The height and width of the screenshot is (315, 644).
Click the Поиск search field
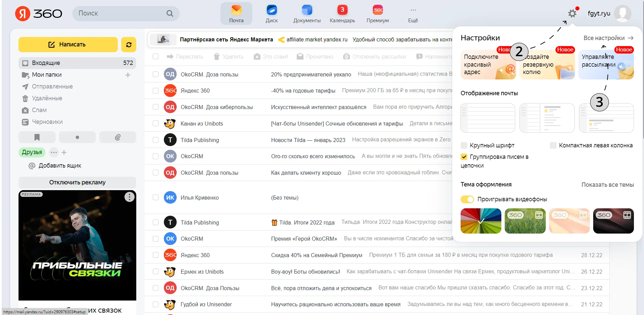(x=126, y=13)
